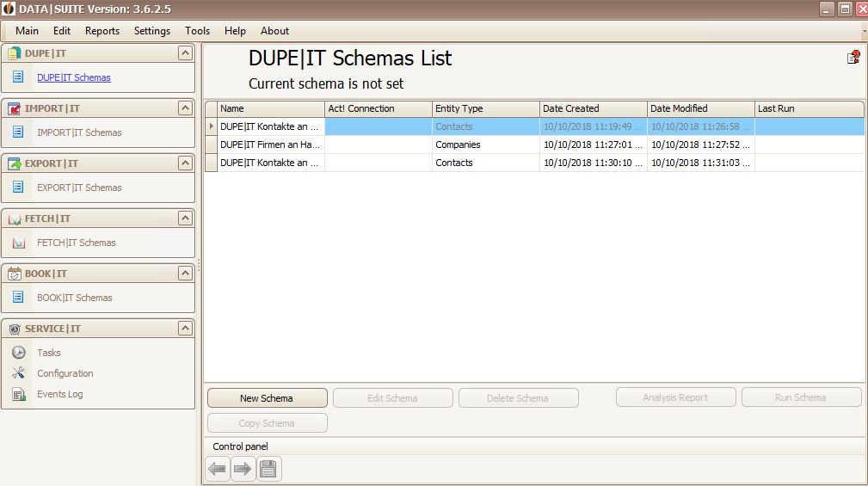Select the DUPE|IT Firmen an Ha... row

click(x=535, y=145)
